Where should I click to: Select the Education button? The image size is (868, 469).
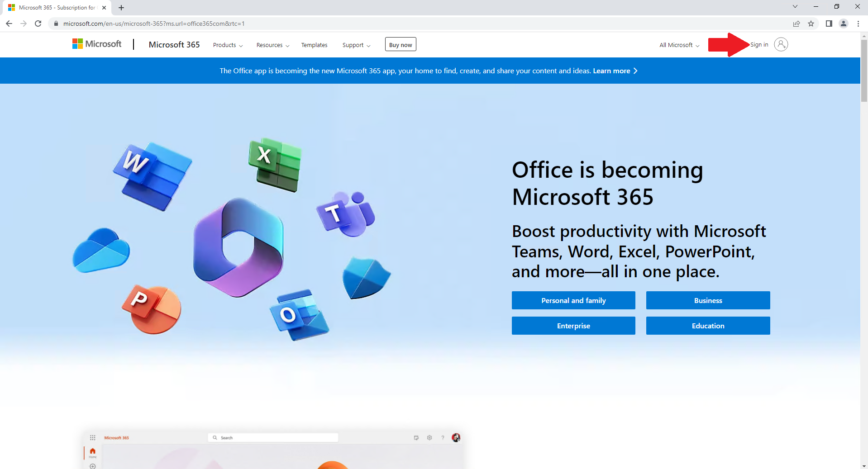click(708, 326)
